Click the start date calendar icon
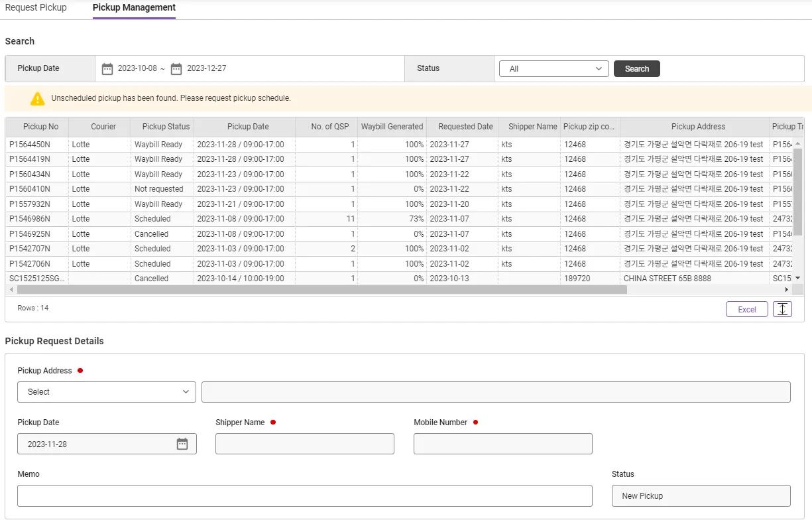 click(107, 68)
